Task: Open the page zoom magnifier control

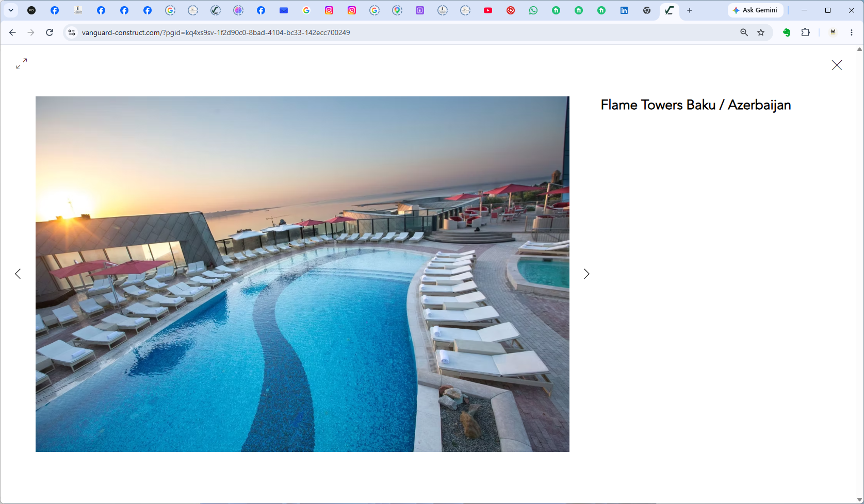Action: point(744,32)
